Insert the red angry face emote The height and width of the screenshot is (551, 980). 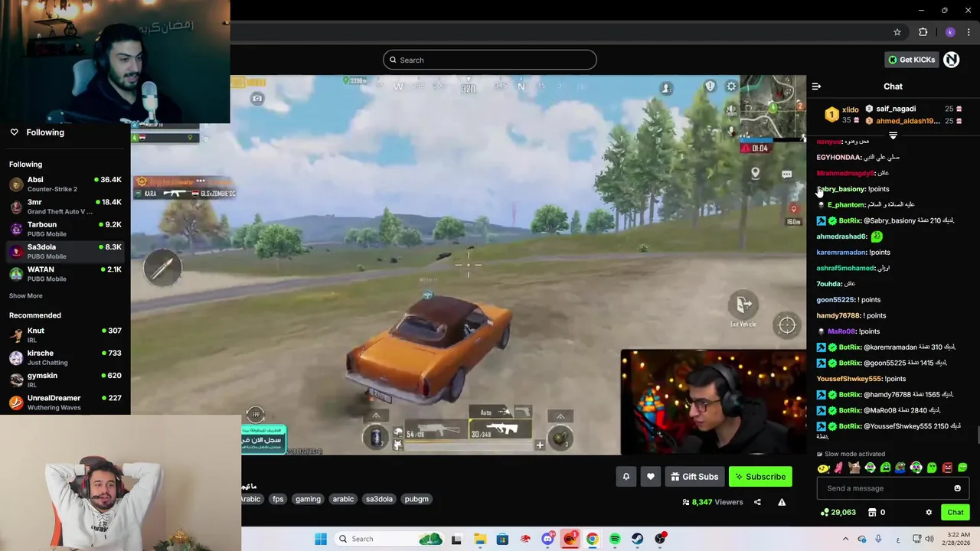coord(947,468)
